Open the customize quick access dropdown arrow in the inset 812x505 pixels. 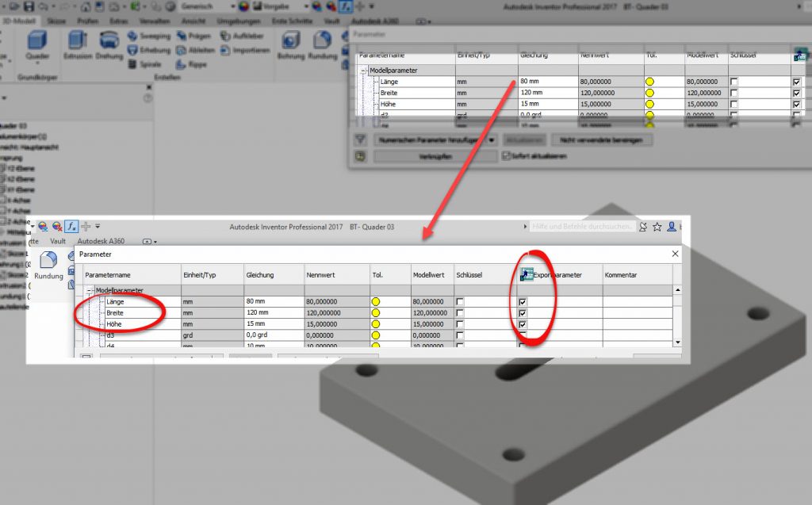pyautogui.click(x=98, y=227)
